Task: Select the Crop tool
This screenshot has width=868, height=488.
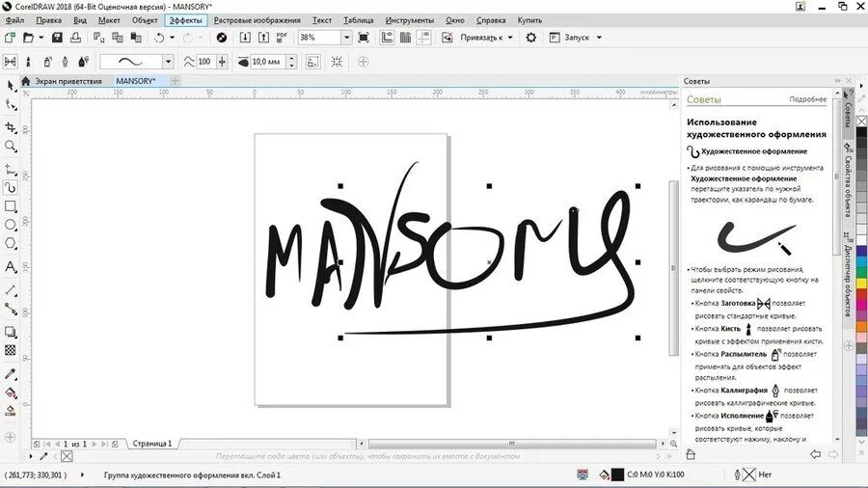Action: click(10, 127)
